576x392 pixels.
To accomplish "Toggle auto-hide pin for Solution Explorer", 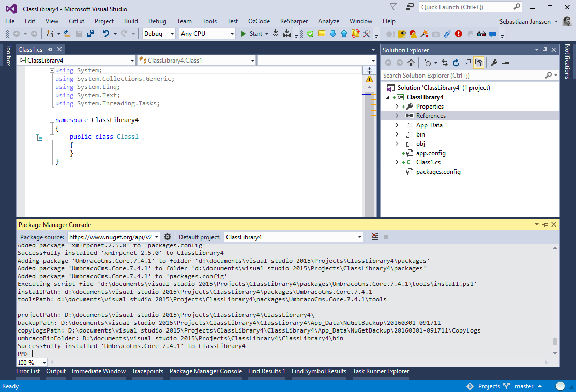I will click(545, 50).
